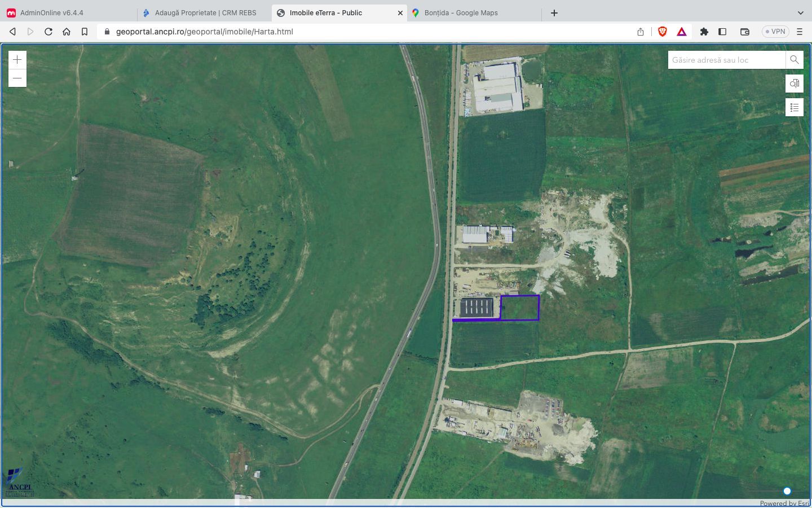Open the Brave hamburger menu
This screenshot has height=508, width=812.
tap(800, 32)
